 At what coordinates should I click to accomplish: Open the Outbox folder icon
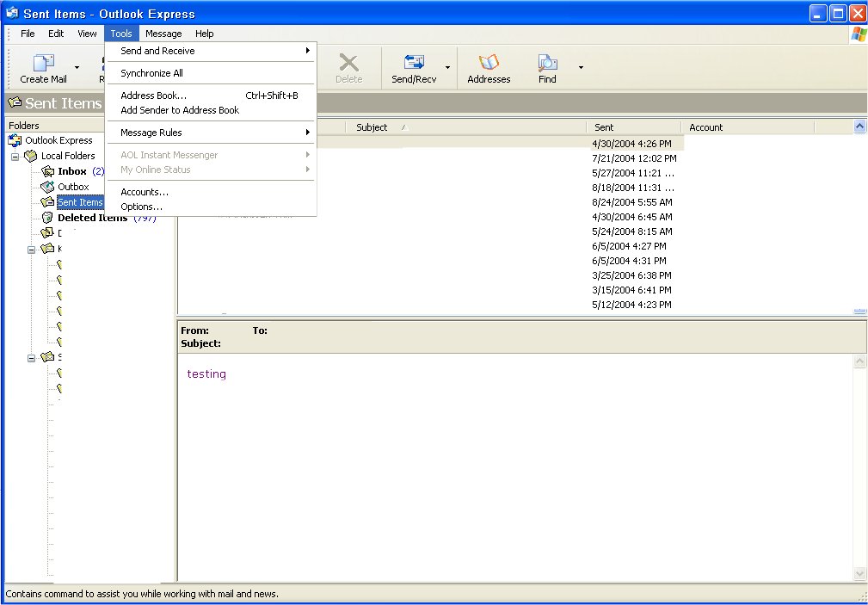[48, 187]
